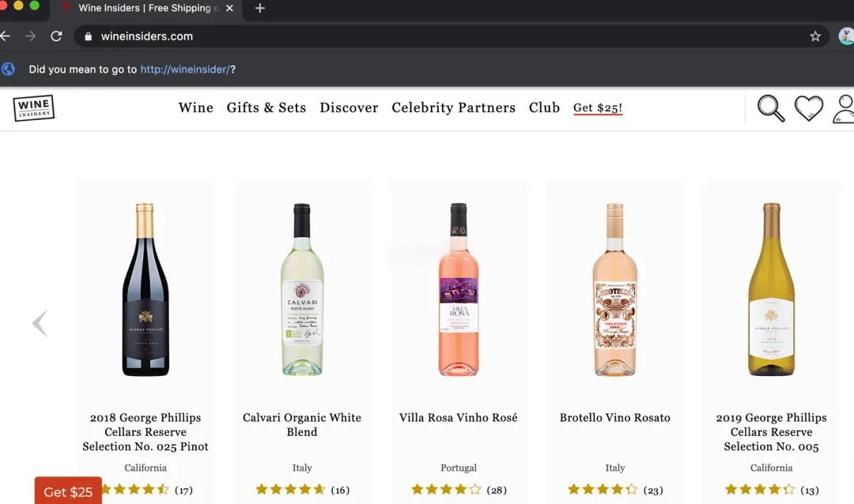854x504 pixels.
Task: Click the Villa Rosa Vinho Rosé title
Action: (459, 417)
